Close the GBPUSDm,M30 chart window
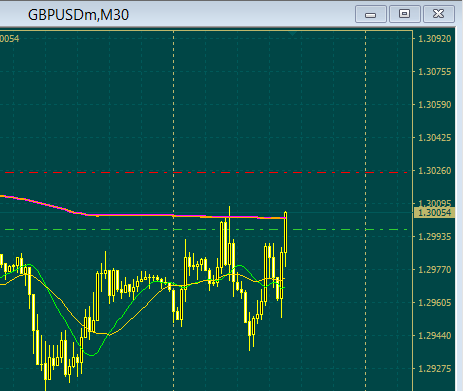The height and width of the screenshot is (391, 463). [439, 14]
